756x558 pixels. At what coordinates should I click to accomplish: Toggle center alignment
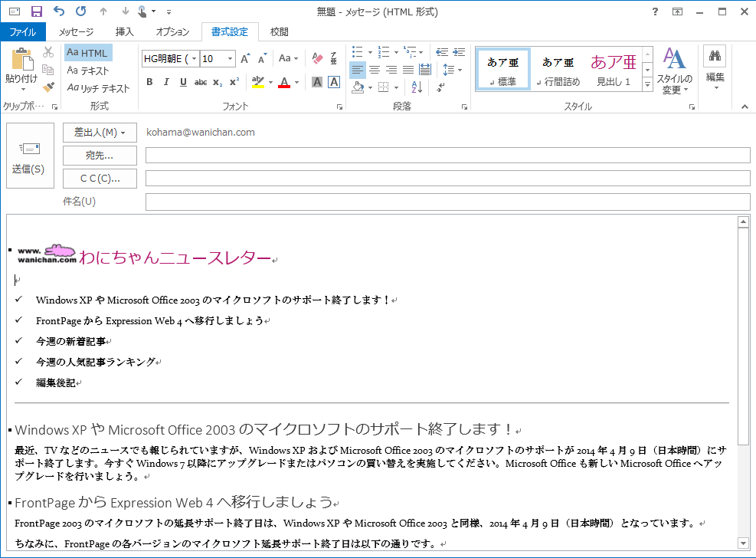coord(375,70)
